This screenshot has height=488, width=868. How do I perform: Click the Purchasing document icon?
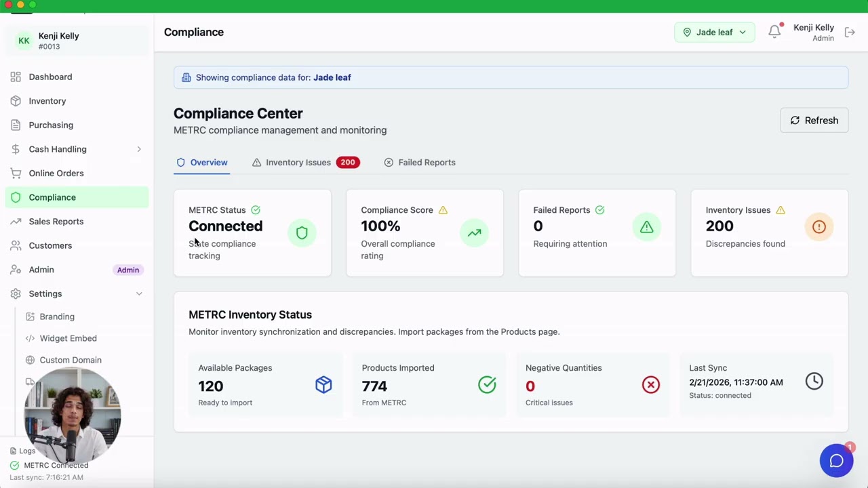16,125
